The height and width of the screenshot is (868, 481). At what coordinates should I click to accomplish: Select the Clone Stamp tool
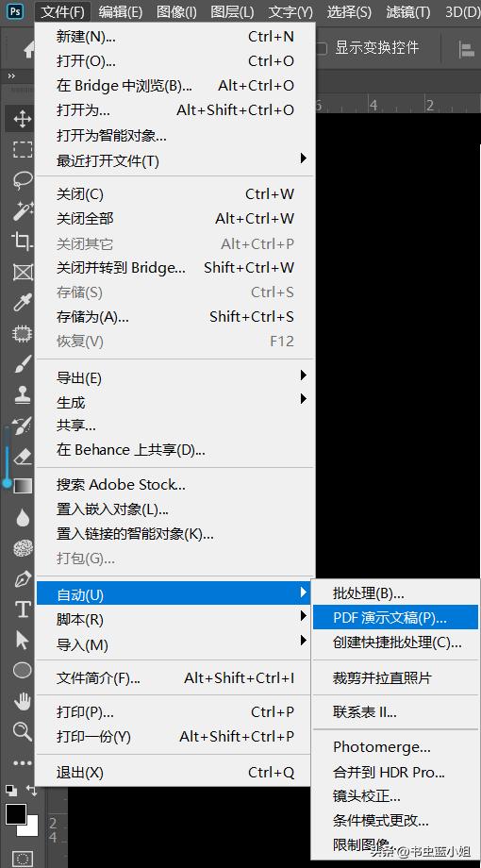point(22,394)
